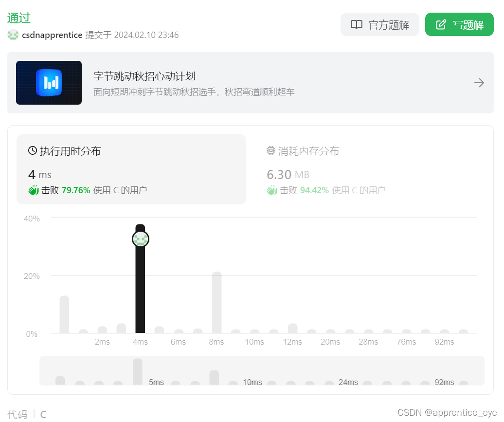This screenshot has height=422, width=504.
Task: Click the clock icon beside 执行用时分布
Action: 33,150
